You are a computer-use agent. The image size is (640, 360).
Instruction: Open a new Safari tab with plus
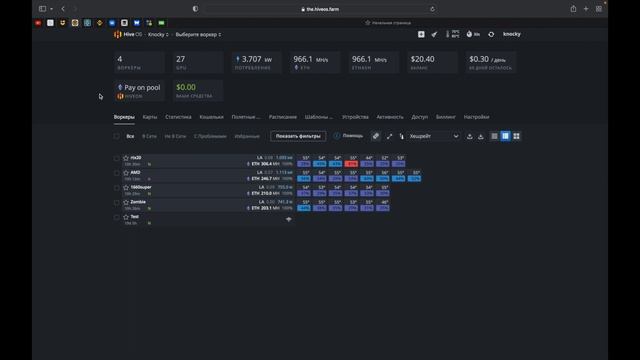[586, 9]
